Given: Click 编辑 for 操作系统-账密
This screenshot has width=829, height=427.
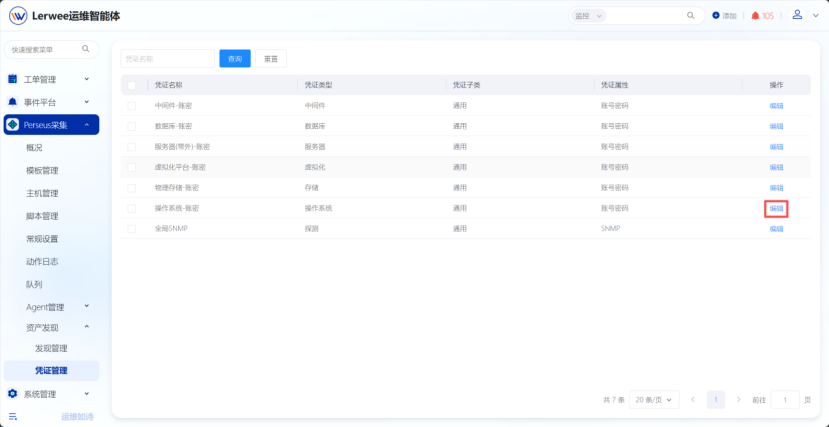Looking at the screenshot, I should [776, 209].
